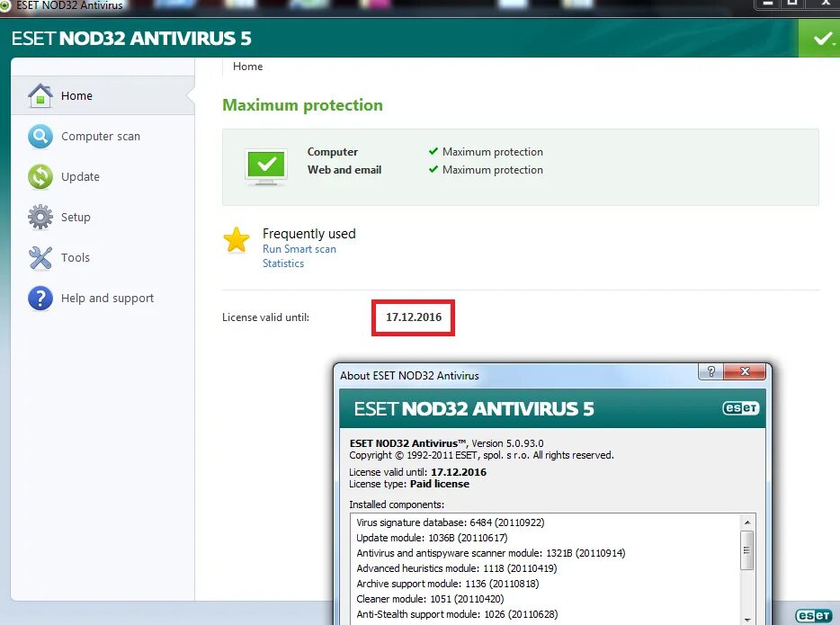Select the Antivirus and antispyware scanner module row

pos(491,553)
